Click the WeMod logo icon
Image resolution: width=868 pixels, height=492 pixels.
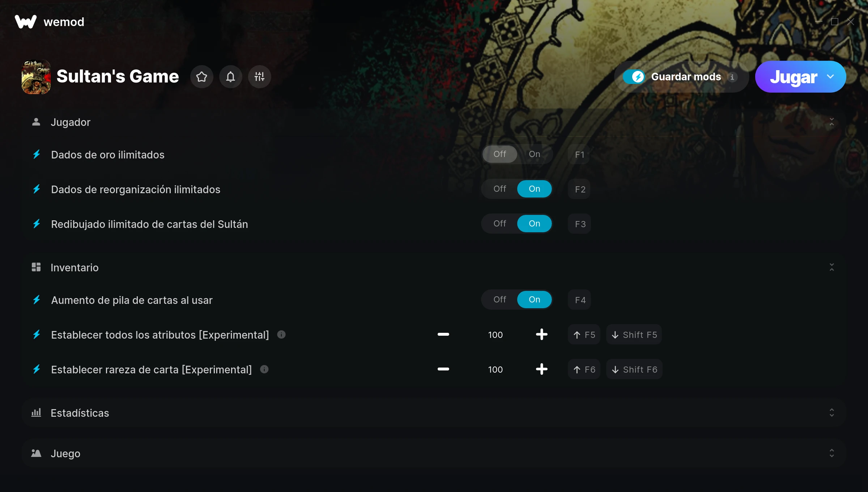pos(26,22)
